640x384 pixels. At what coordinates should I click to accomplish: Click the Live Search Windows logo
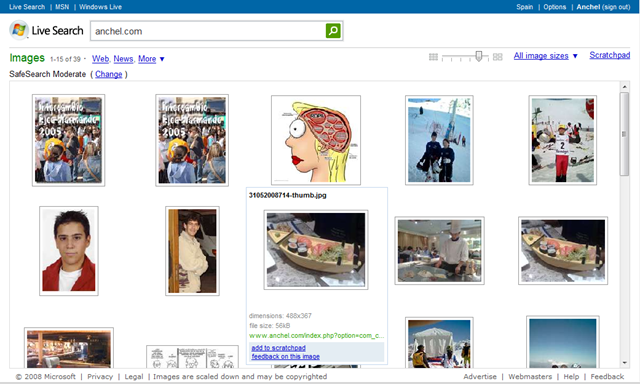[x=19, y=30]
